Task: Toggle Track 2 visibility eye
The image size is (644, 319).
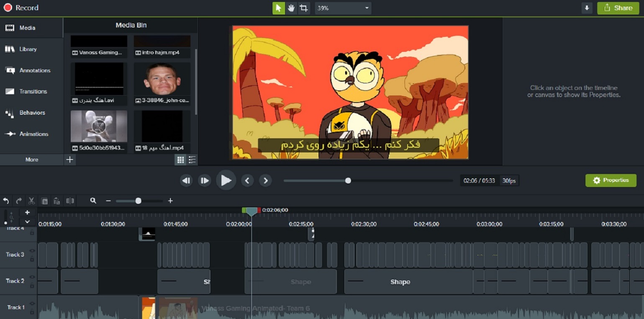Action: point(32,277)
